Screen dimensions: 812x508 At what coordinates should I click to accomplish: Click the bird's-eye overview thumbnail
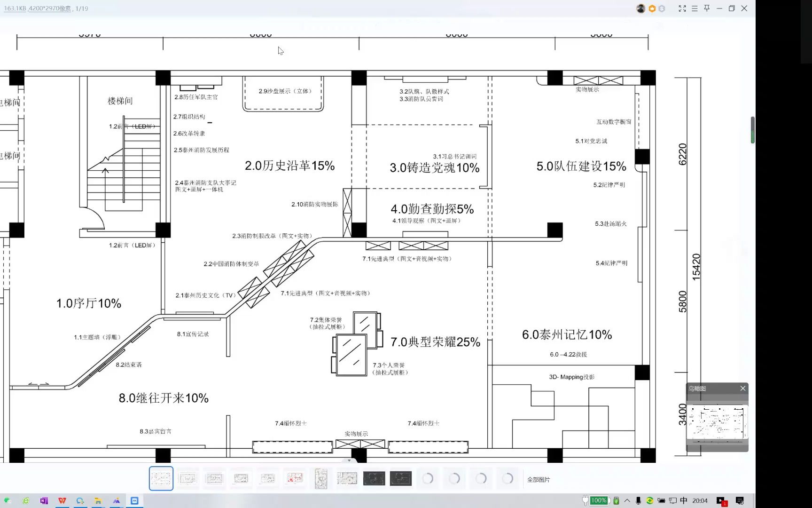tap(717, 422)
